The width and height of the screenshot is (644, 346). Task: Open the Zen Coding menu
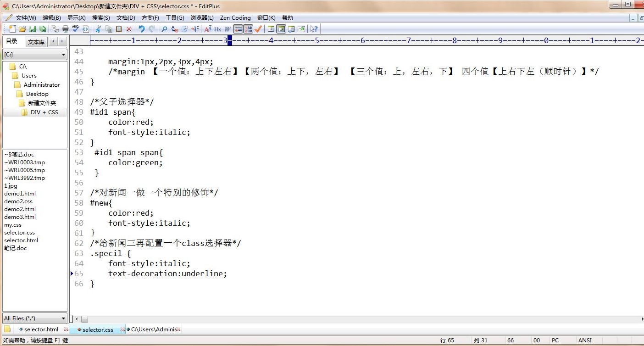click(235, 18)
